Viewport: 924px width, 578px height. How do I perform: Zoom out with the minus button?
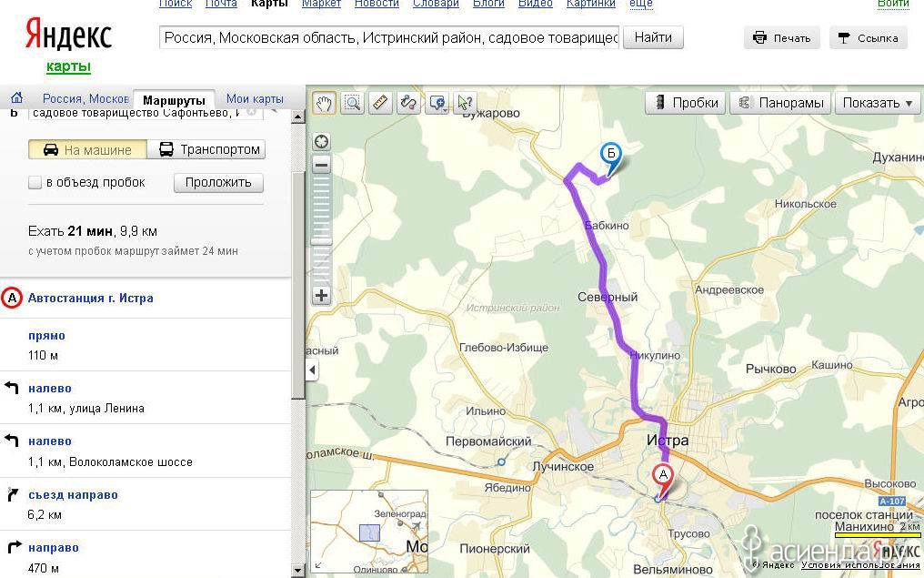321,165
